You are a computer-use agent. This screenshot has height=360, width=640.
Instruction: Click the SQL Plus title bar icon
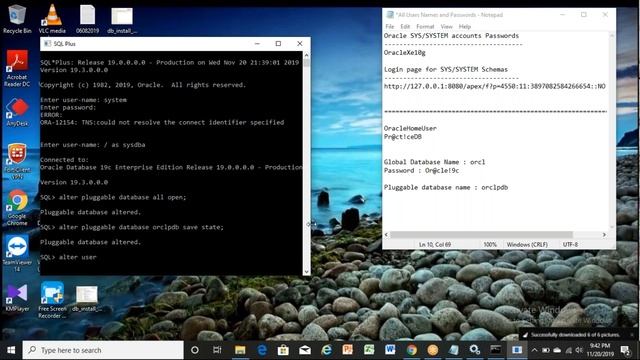point(47,44)
